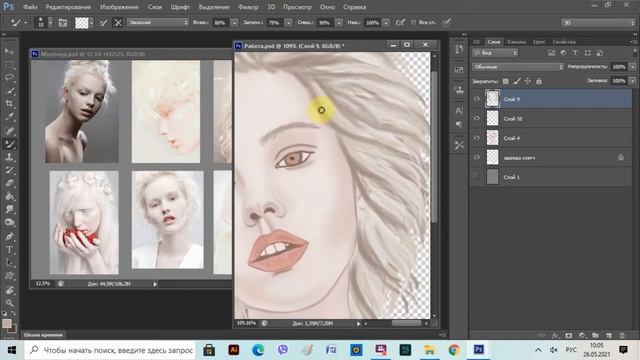The width and height of the screenshot is (640, 360).
Task: Select the Move tool
Action: click(x=9, y=51)
